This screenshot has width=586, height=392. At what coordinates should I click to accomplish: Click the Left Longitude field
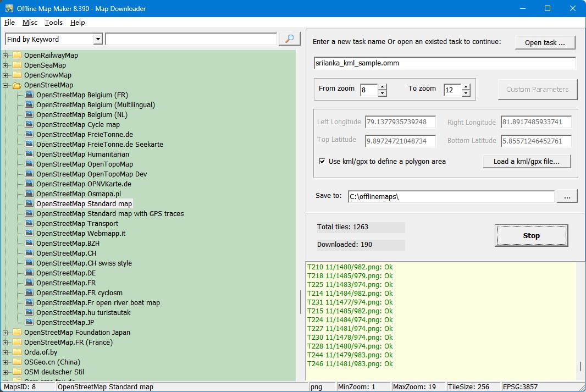click(x=400, y=122)
